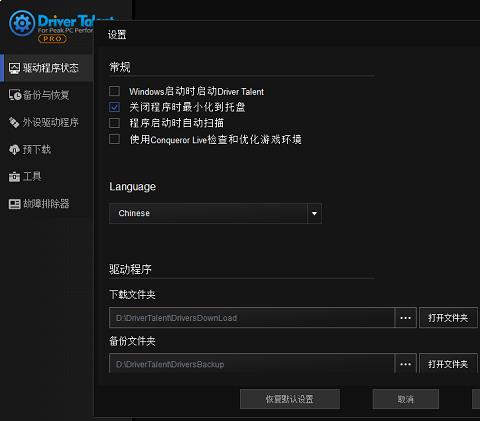Select the 外设驱动程序 sidebar item
480x421 pixels.
(x=47, y=122)
